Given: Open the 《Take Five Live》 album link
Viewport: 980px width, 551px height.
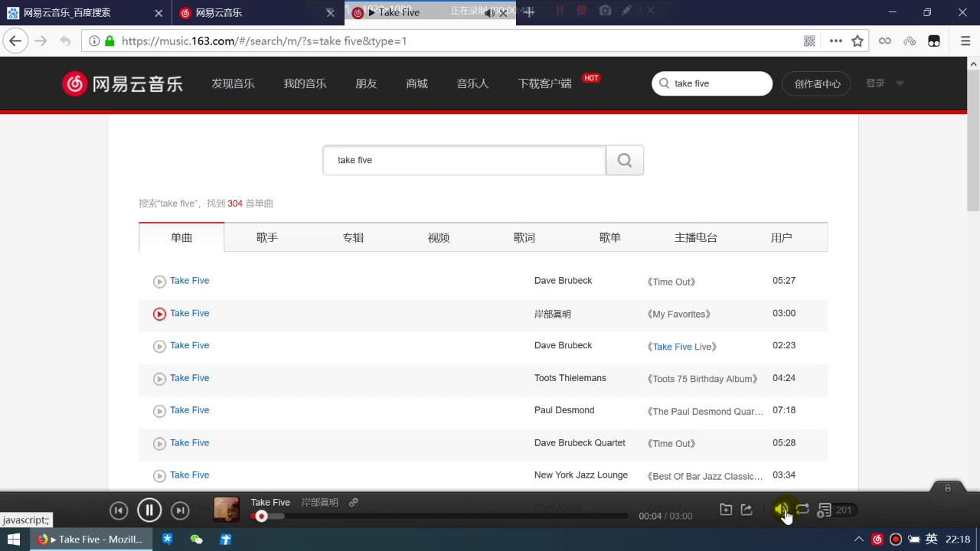Looking at the screenshot, I should click(x=682, y=347).
